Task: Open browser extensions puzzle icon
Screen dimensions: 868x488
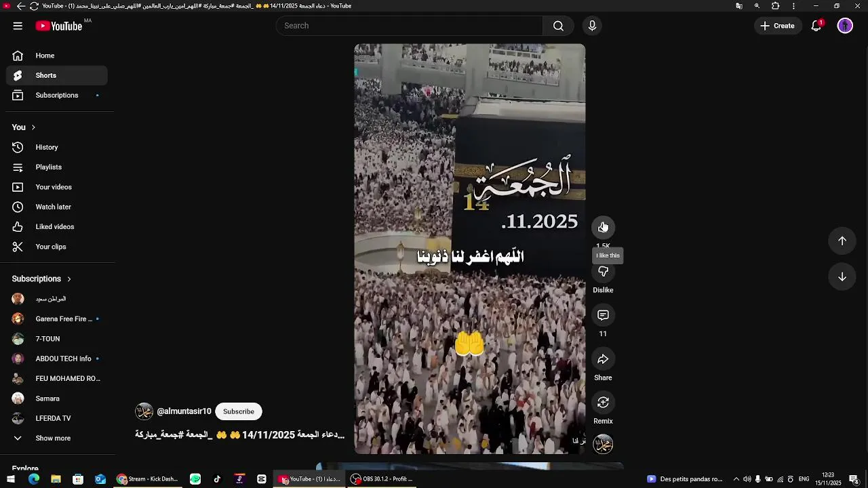Action: point(776,6)
